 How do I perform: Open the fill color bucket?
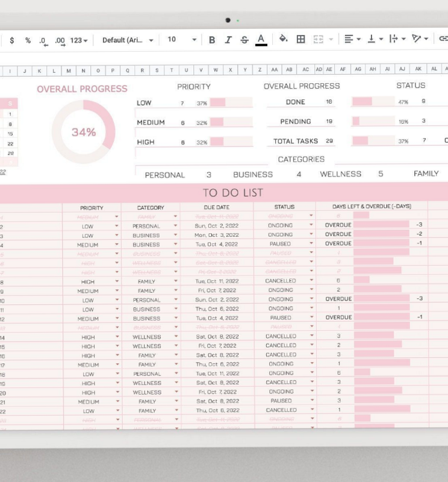click(283, 39)
